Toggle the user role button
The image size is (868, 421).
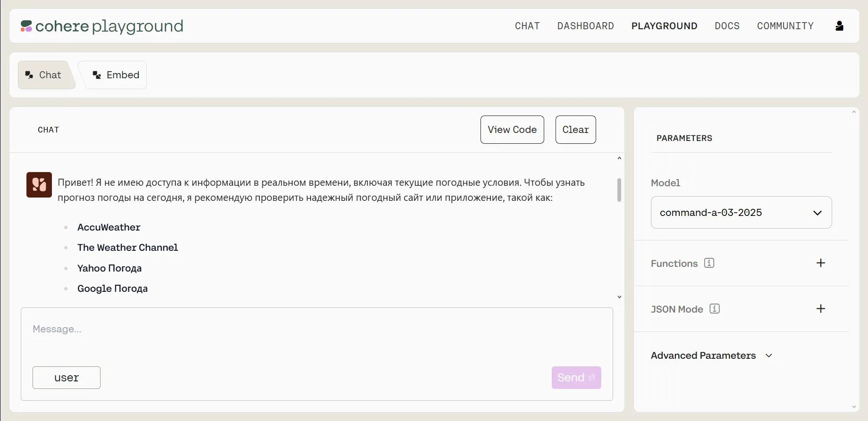[x=67, y=378]
